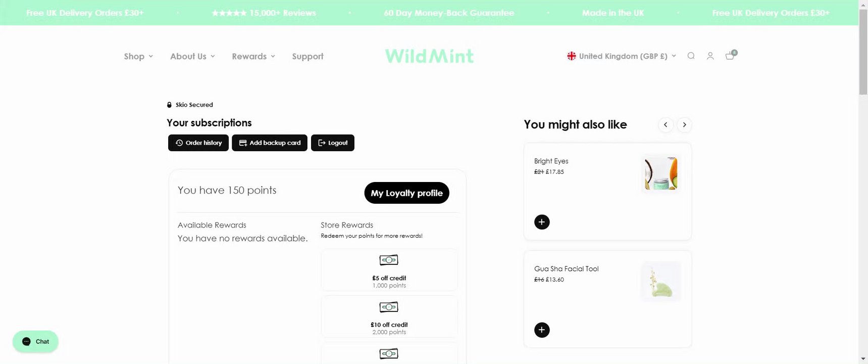The height and width of the screenshot is (364, 868).
Task: Open the account profile icon
Action: [710, 56]
